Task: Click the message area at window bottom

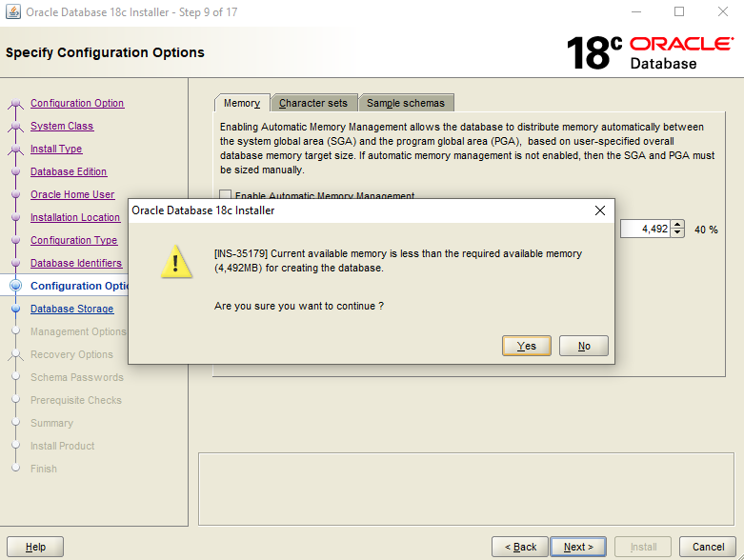Action: (466, 489)
